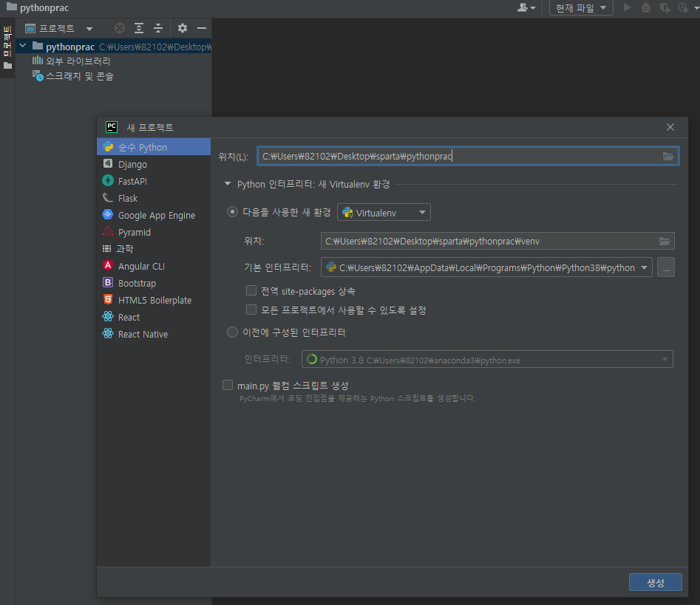Select 다음을 사용한 새 환경 radio button
Screen dimensions: 700x605
tap(232, 211)
